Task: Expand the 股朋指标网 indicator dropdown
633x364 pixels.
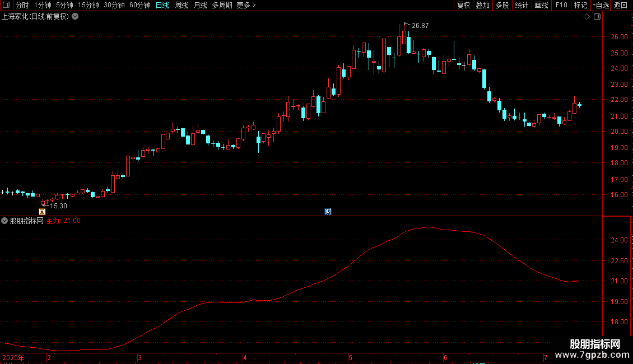Action: pos(4,221)
